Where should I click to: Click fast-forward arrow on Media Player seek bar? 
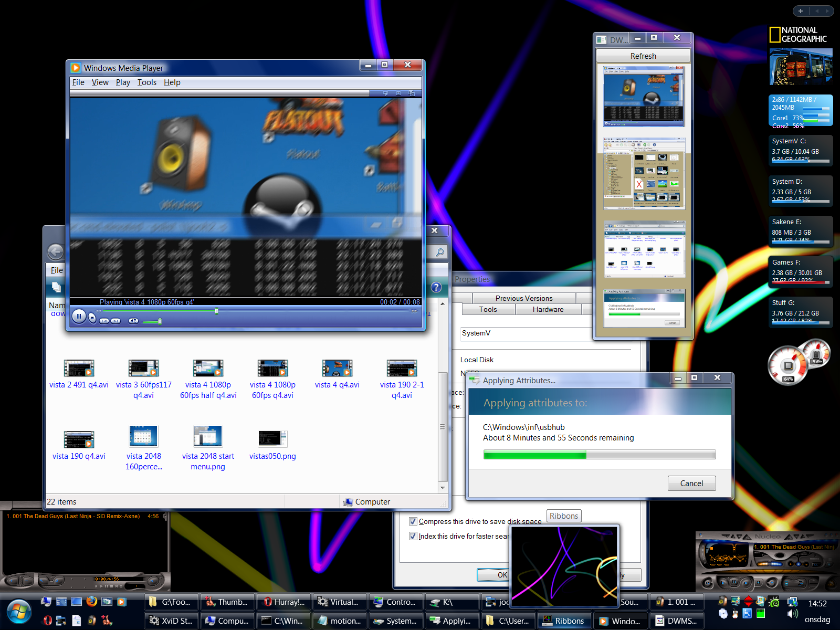click(x=414, y=311)
